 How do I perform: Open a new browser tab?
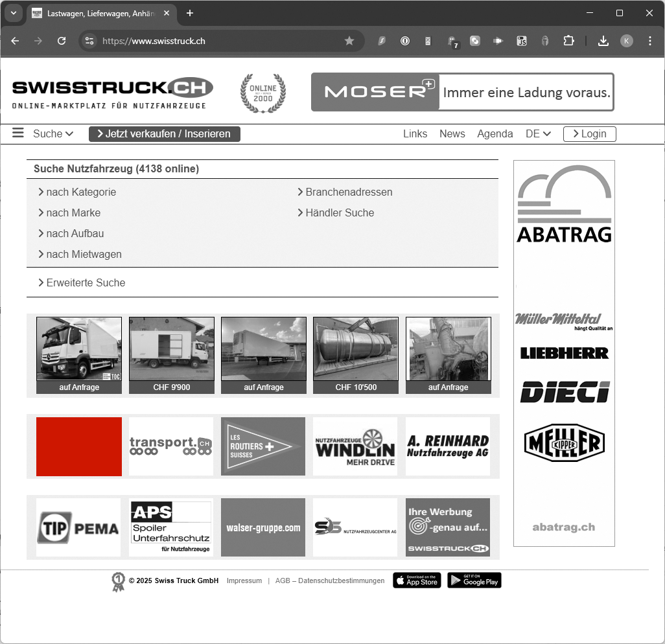(x=189, y=13)
